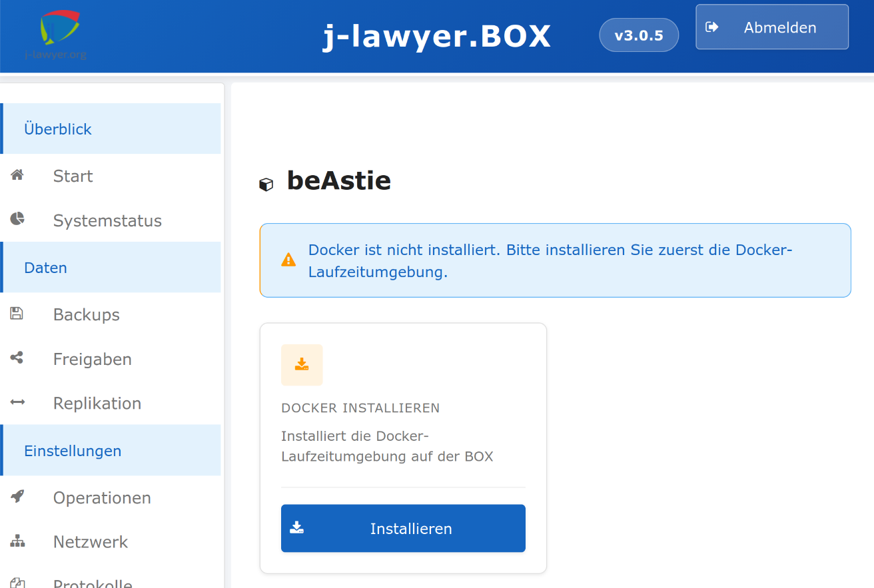Click the Docker ist nicht installiert warning text

coord(550,260)
